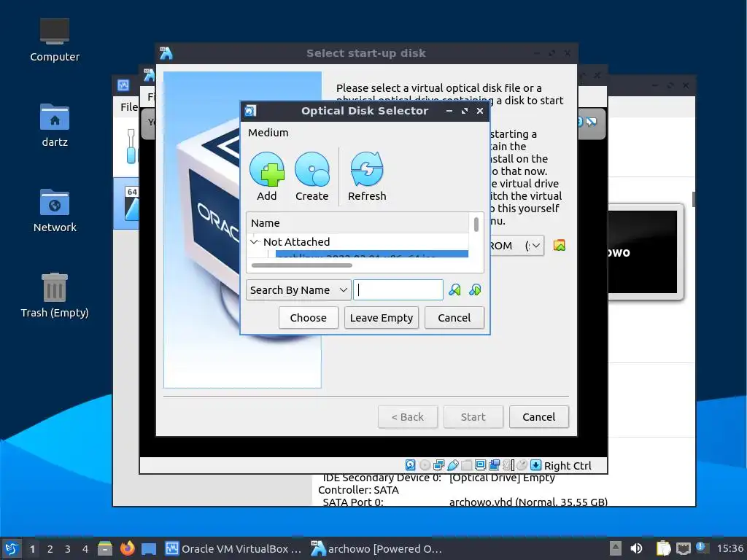Click the Name column header
Viewport: 747px width, 560px height.
[357, 223]
